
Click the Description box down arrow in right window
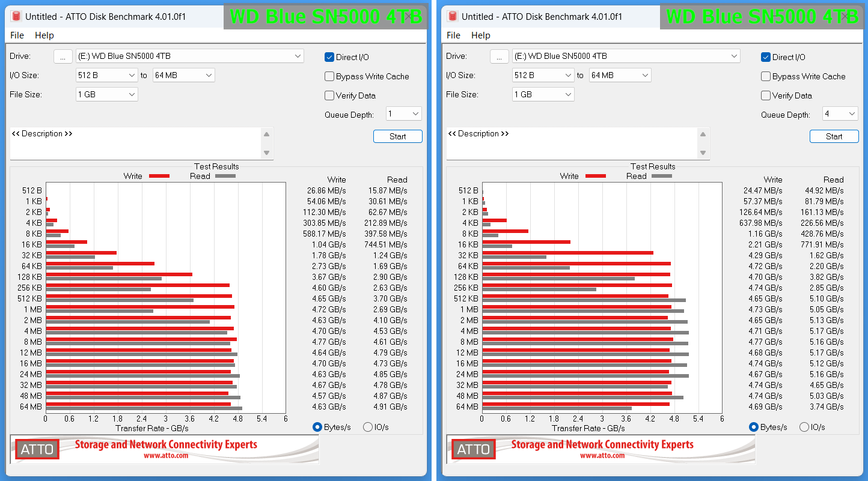703,153
